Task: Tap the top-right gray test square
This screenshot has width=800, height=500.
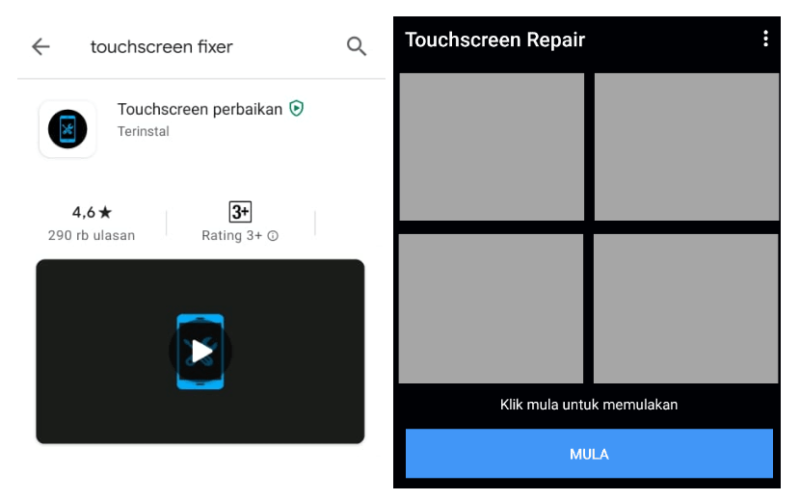Action: [x=686, y=147]
